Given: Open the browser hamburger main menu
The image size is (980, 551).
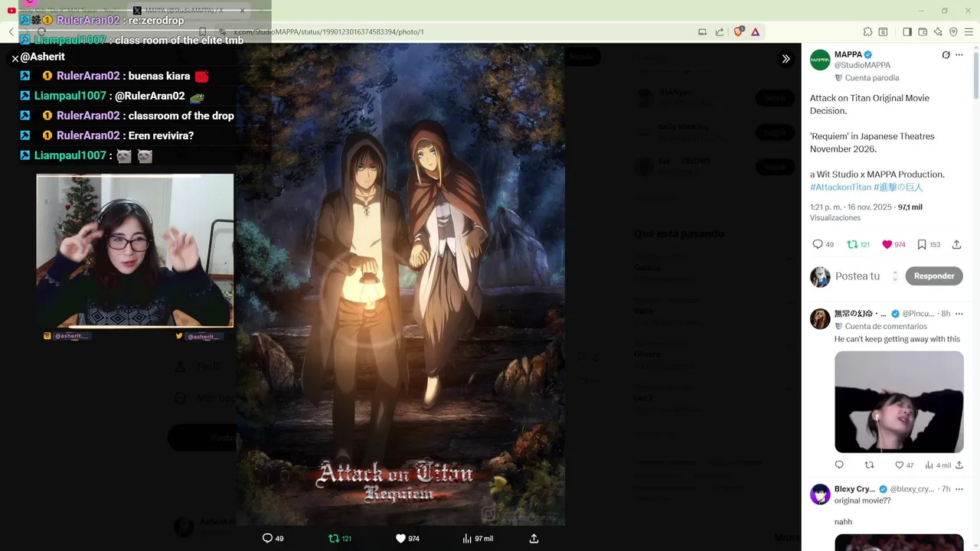Looking at the screenshot, I should pos(969,32).
